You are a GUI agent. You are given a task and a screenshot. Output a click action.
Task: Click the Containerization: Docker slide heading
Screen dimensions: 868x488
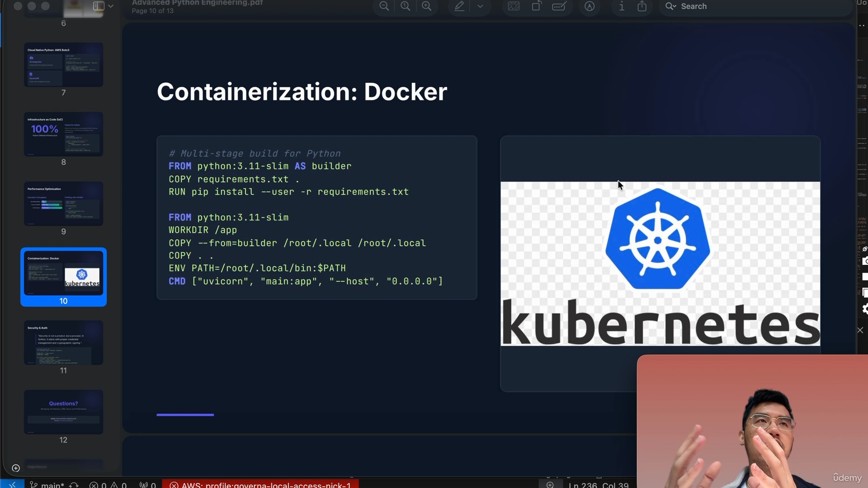point(302,92)
